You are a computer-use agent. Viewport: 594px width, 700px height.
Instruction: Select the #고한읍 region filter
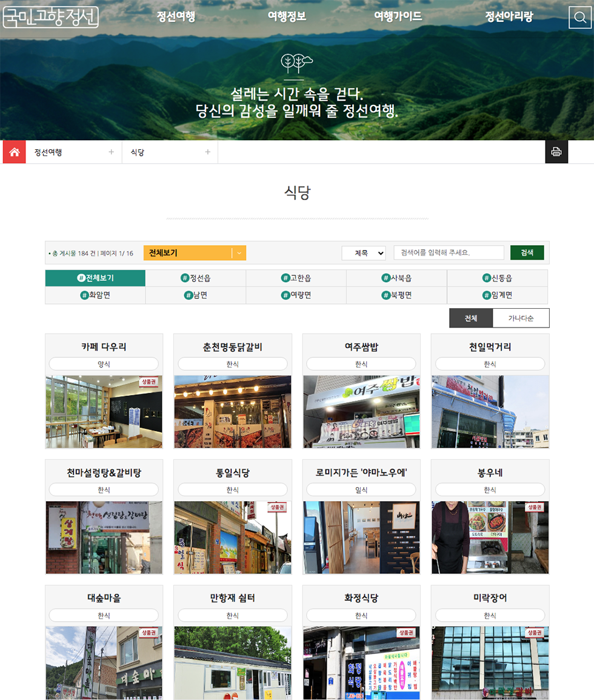(296, 278)
